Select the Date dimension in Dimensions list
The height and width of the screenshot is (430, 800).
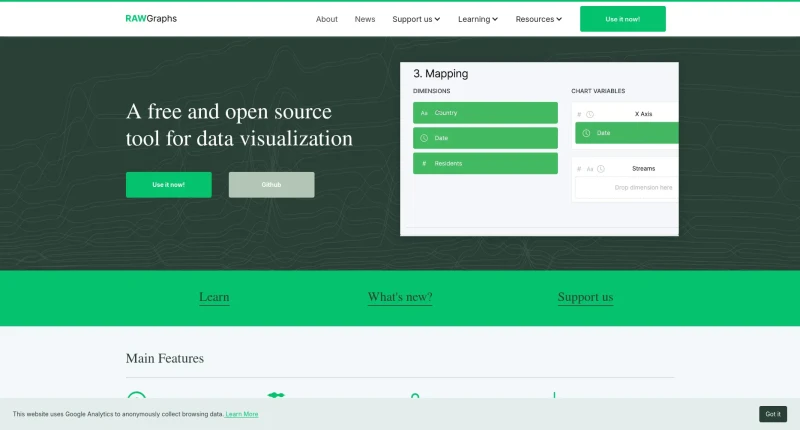click(485, 138)
